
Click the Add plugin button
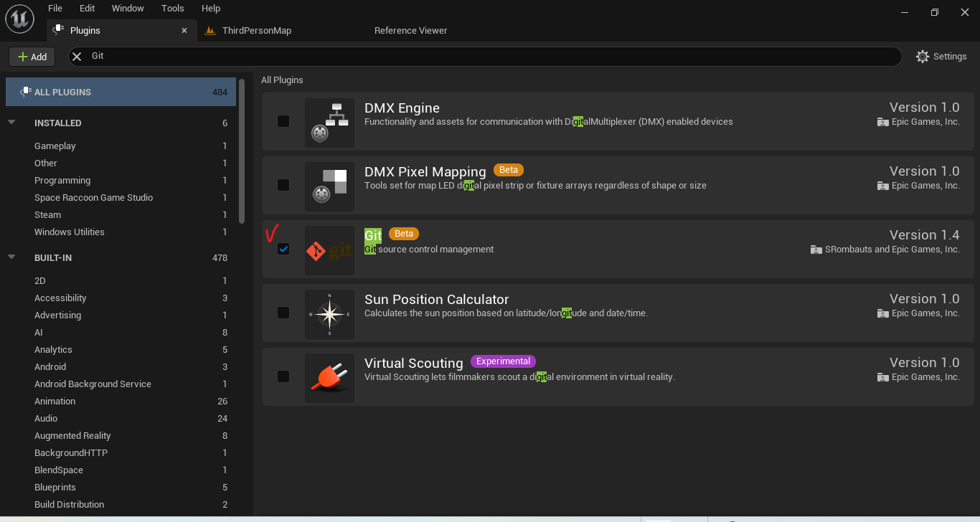[x=32, y=57]
